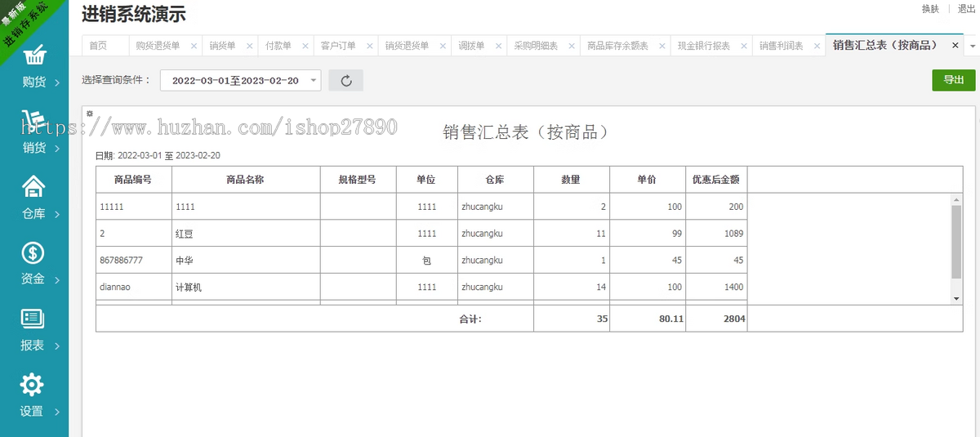Switch to the 购货退货单 tab
This screenshot has width=980, height=437.
coord(158,46)
